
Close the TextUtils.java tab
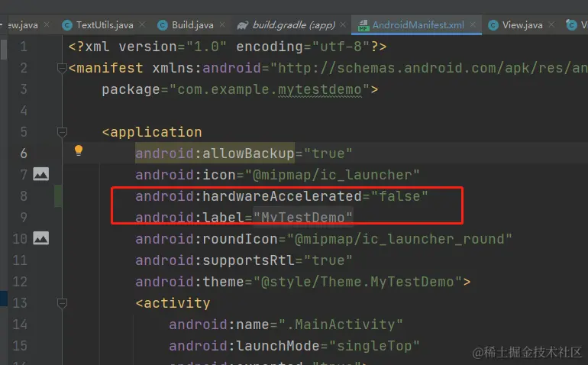pos(142,24)
